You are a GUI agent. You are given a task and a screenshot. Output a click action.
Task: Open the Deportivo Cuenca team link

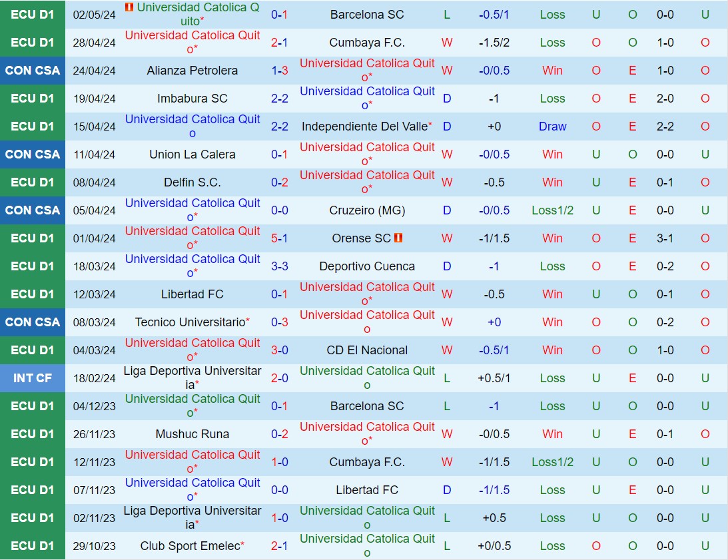(x=367, y=266)
